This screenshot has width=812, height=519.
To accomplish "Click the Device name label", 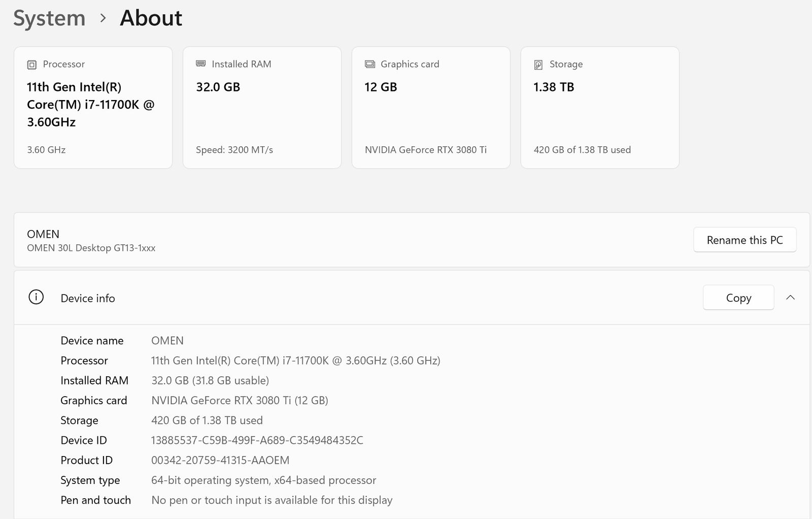I will point(92,341).
